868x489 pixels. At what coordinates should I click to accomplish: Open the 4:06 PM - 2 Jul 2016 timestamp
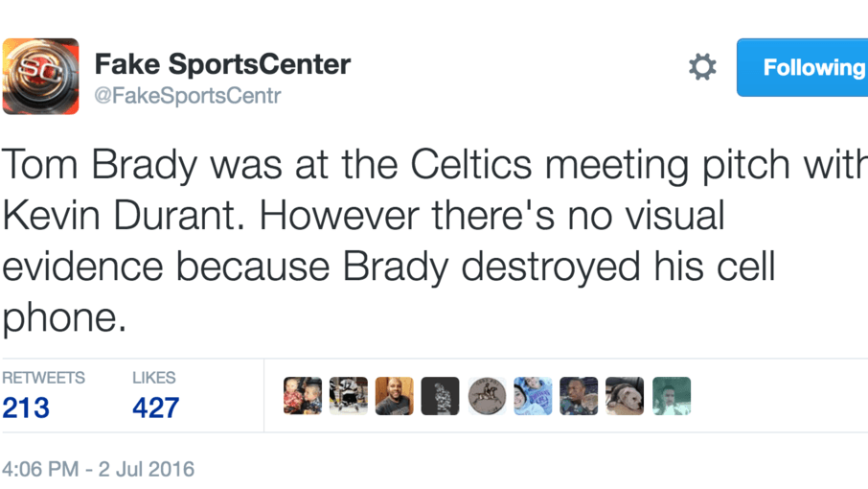(x=98, y=470)
